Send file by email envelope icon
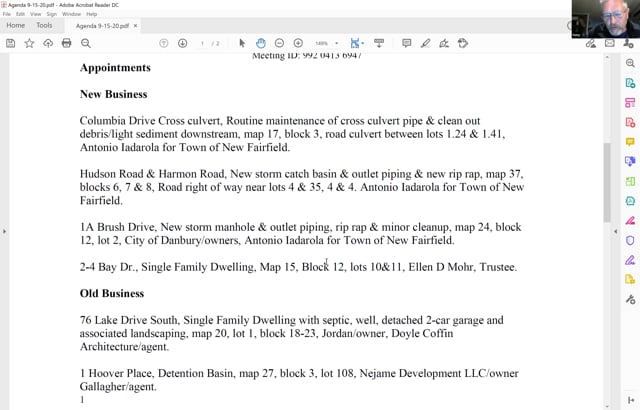The image size is (640, 410). click(609, 43)
